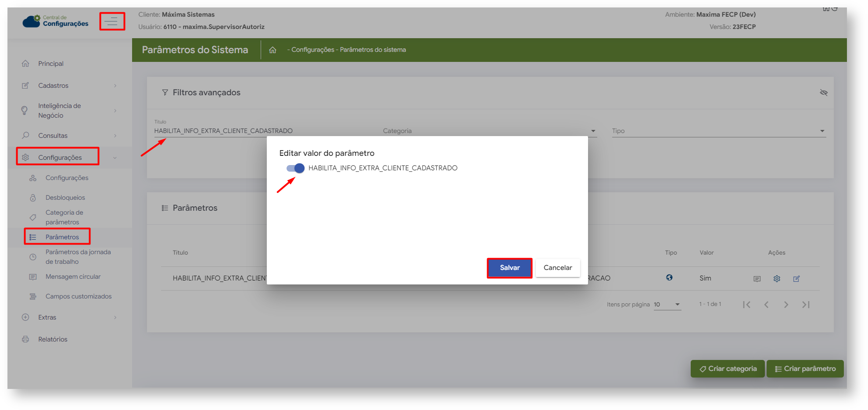The height and width of the screenshot is (410, 868).
Task: Click the globe icon in Tipo column
Action: [669, 277]
